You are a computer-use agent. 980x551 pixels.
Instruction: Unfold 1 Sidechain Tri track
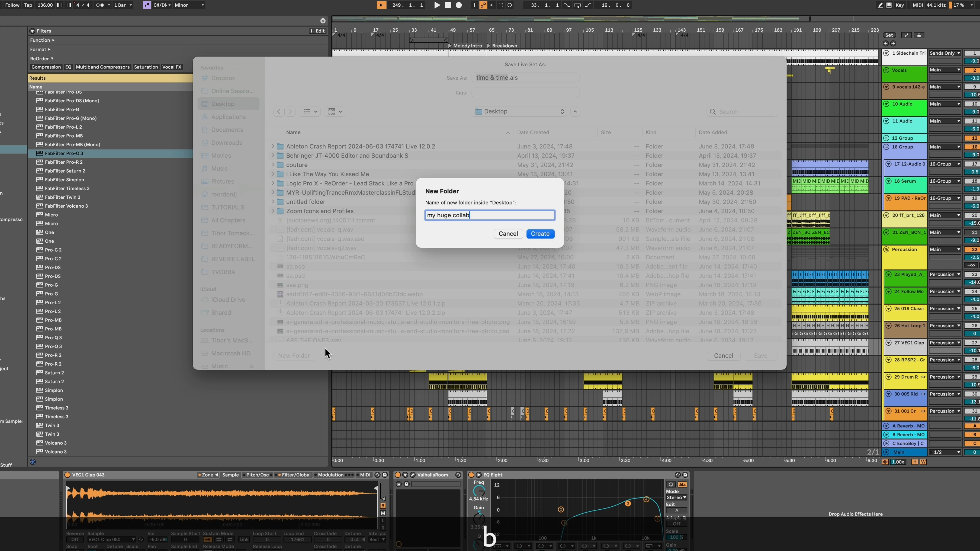(x=886, y=53)
